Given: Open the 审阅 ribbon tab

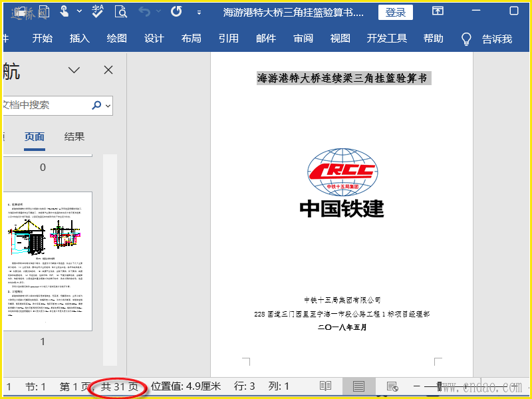Looking at the screenshot, I should click(x=303, y=39).
